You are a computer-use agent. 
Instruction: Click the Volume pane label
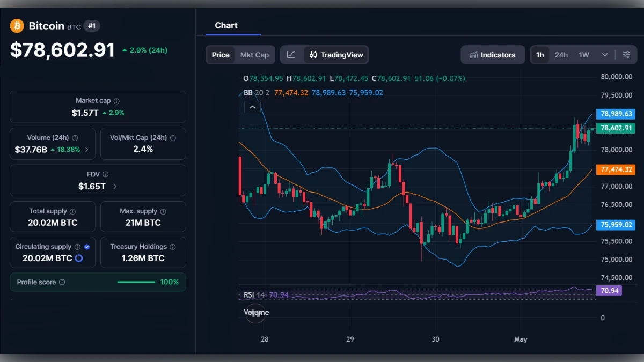(257, 312)
